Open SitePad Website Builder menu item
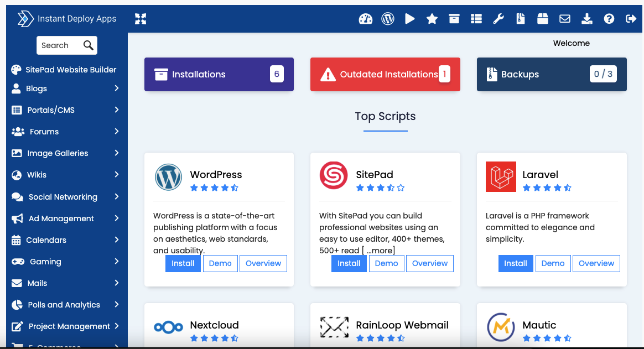 point(64,70)
